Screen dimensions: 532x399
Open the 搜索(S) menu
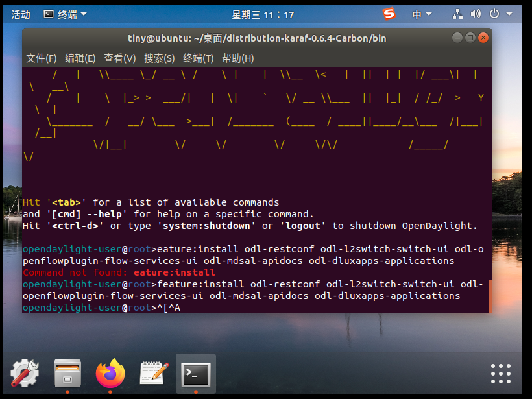point(159,58)
